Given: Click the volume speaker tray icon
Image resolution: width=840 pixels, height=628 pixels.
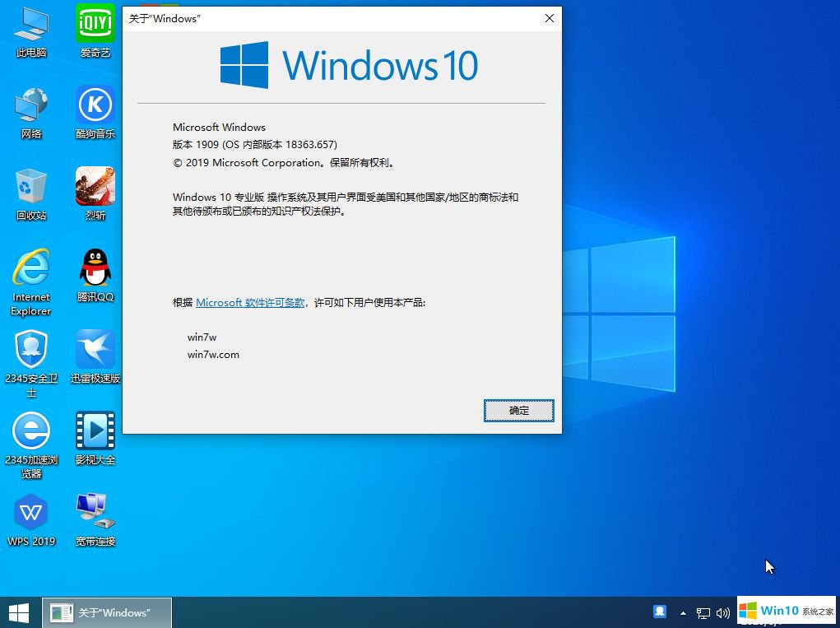Looking at the screenshot, I should point(723,613).
